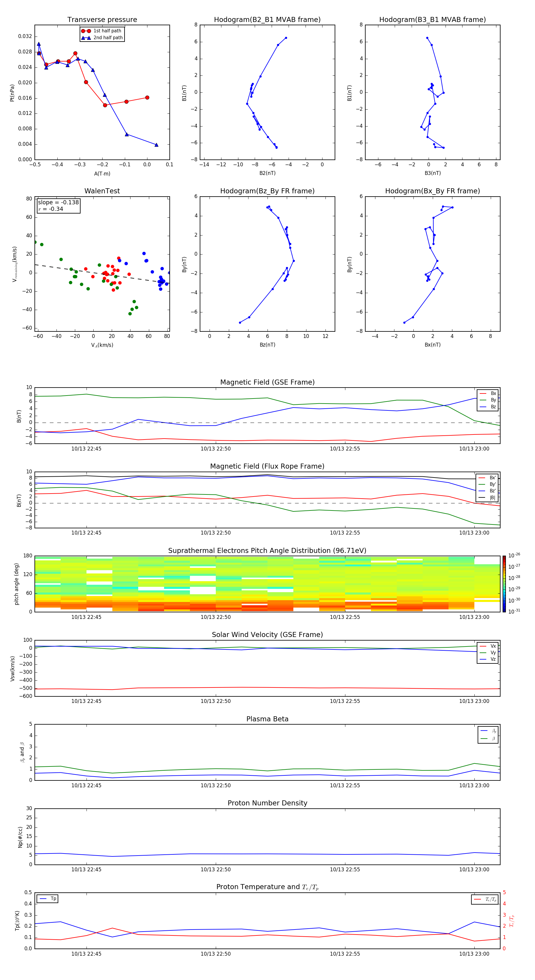Select "By" in the GSE field legend
This screenshot has width=535, height=980.
point(488,400)
